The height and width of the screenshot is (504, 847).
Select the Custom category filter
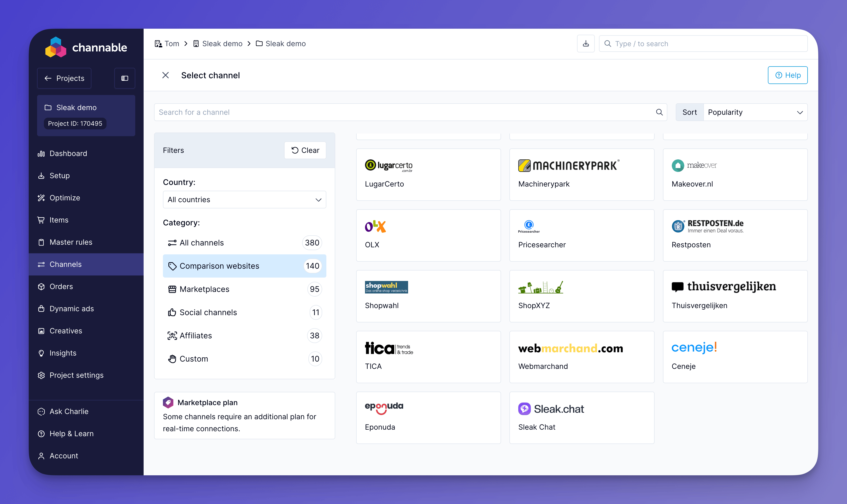244,359
